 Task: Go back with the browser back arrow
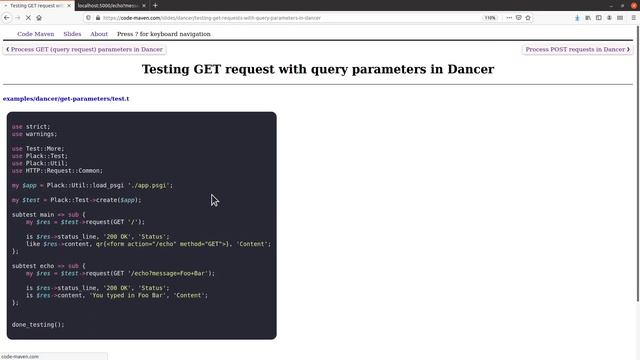tap(7, 18)
